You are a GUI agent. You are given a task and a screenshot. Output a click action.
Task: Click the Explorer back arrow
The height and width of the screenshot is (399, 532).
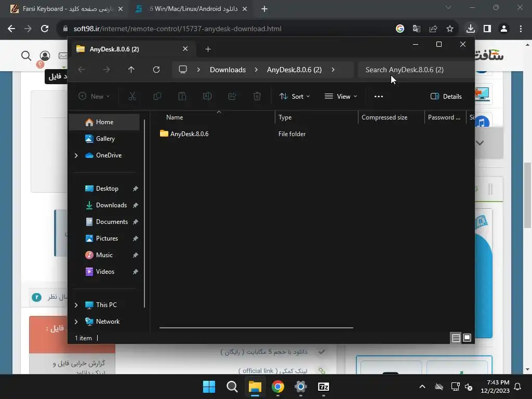tap(82, 70)
